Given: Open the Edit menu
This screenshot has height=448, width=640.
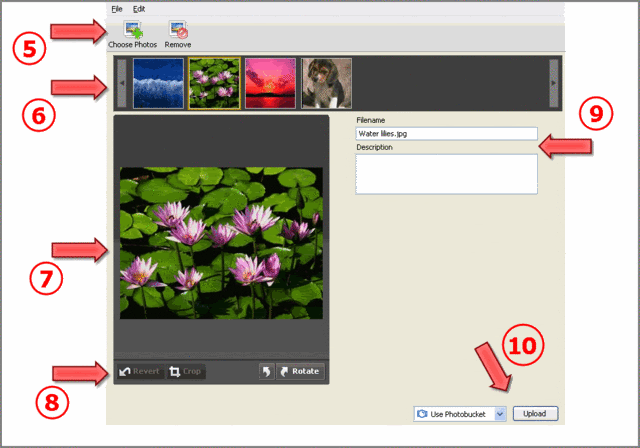Looking at the screenshot, I should 139,9.
